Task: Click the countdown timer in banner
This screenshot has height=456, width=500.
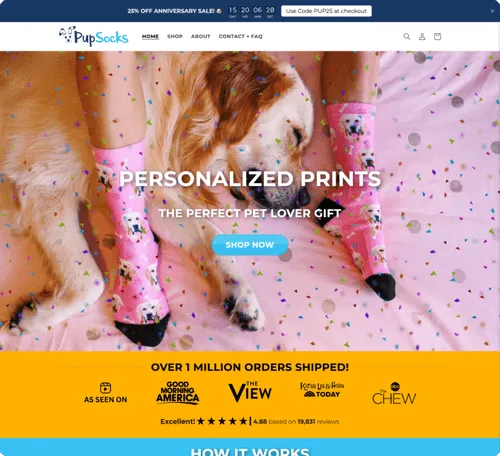Action: click(252, 12)
